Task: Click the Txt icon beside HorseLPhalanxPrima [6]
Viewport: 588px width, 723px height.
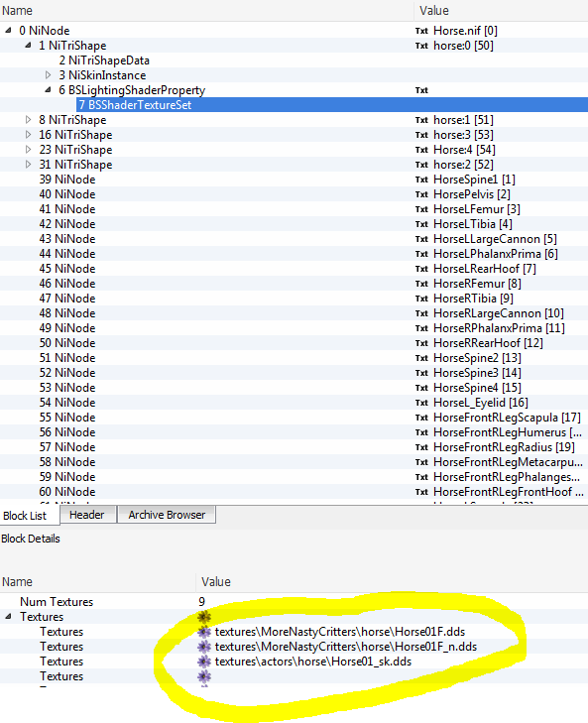Action: tap(421, 254)
